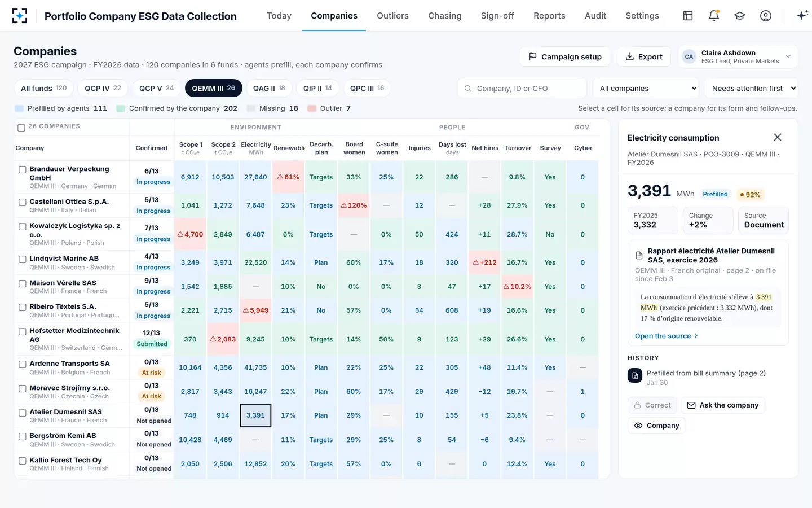The image size is (812, 508).
Task: Click the Outlier legend swatch
Action: click(311, 108)
